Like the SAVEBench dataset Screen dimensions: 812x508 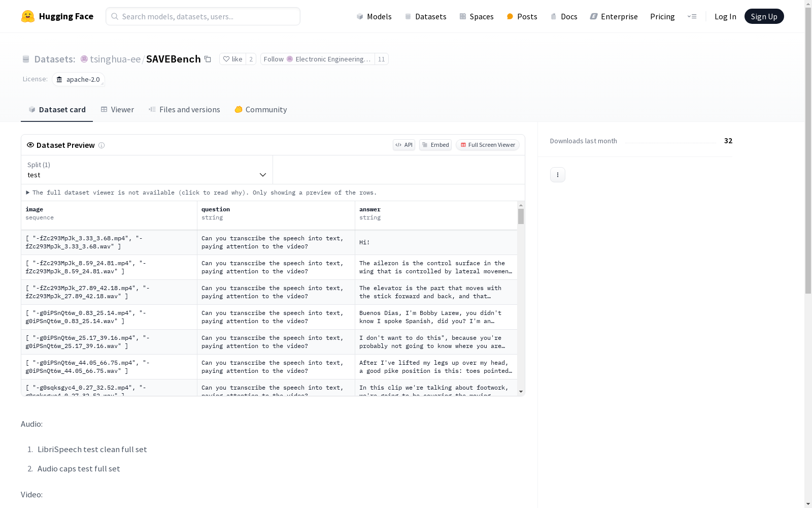coord(233,59)
